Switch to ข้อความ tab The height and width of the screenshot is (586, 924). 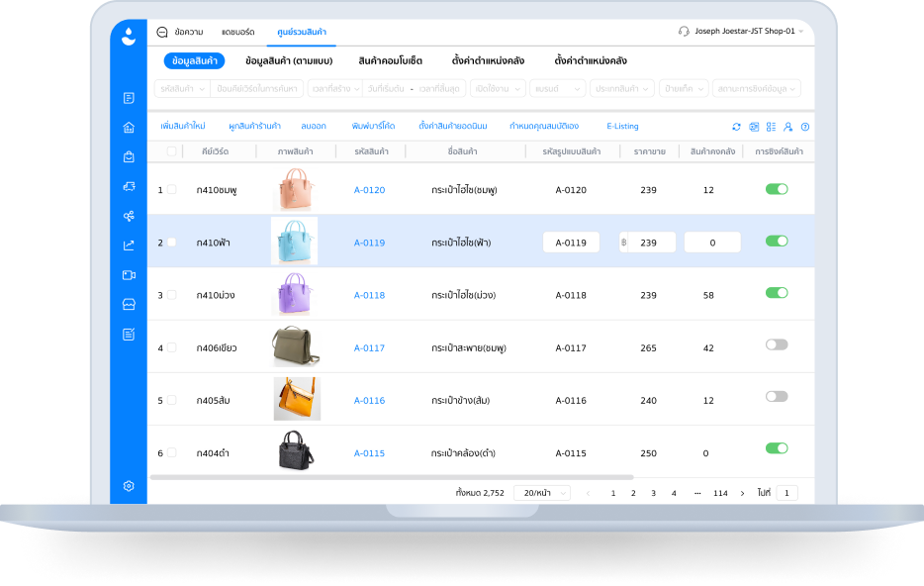click(189, 32)
